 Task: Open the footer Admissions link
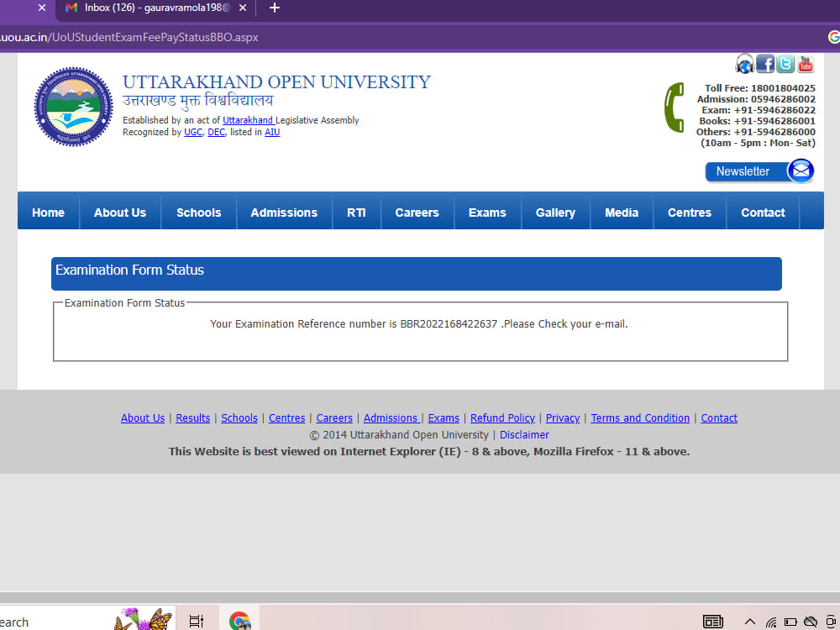(391, 417)
